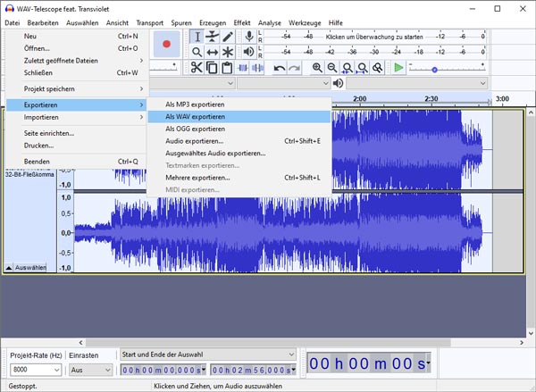
Task: Click the Silence audio icon
Action: pyautogui.click(x=257, y=68)
